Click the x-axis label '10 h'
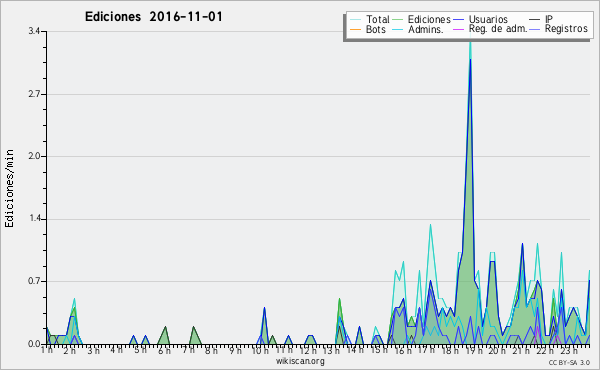 260,350
